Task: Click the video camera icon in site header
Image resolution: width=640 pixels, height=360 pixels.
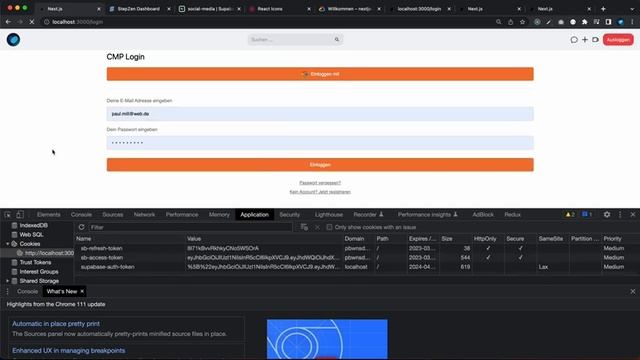Action: (596, 40)
